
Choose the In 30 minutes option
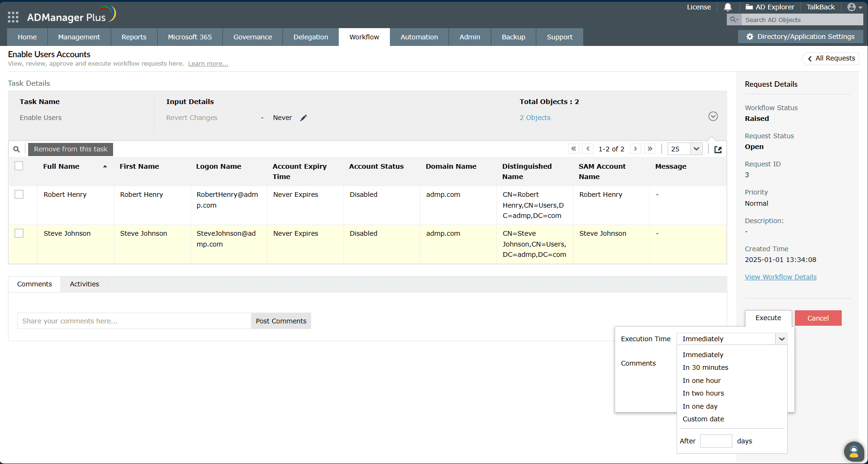pyautogui.click(x=705, y=367)
